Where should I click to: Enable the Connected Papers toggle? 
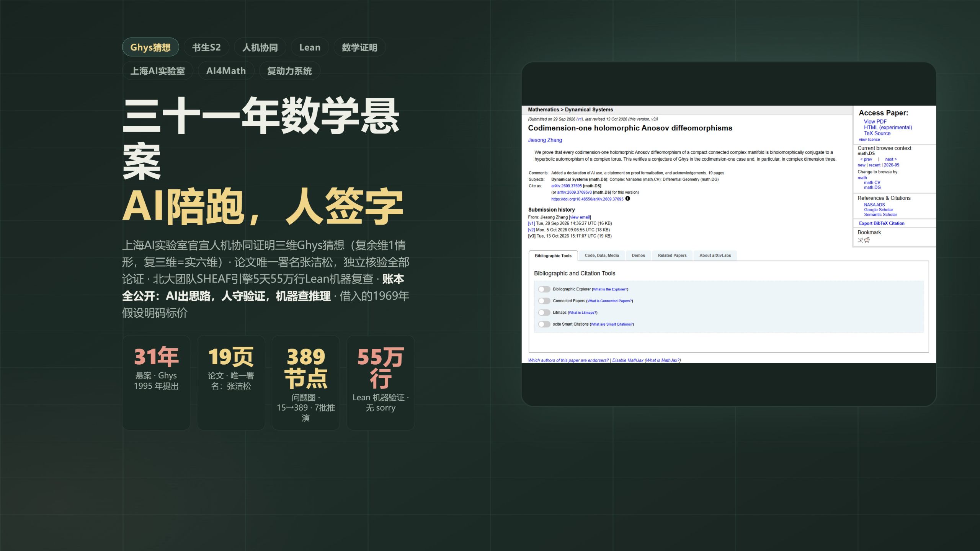[544, 301]
